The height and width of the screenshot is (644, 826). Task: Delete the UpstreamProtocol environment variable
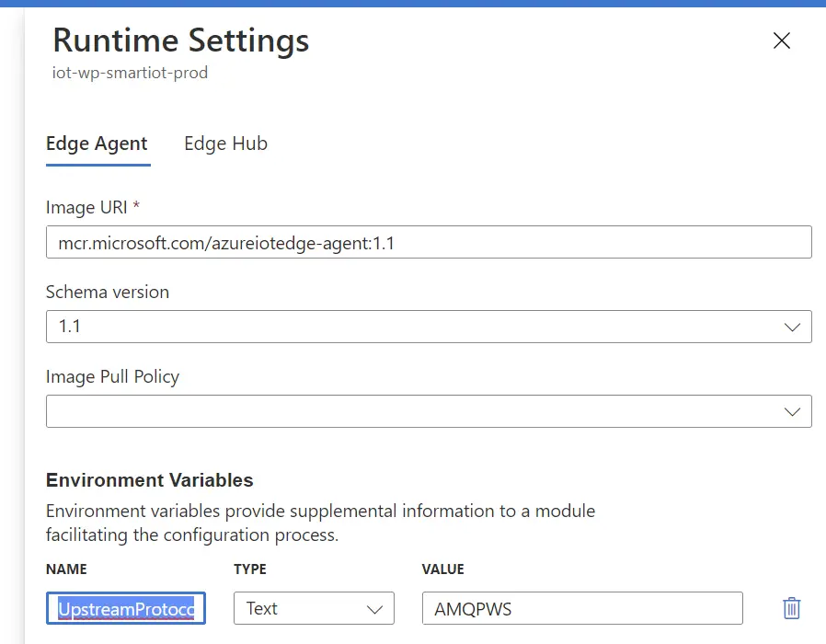(x=791, y=608)
